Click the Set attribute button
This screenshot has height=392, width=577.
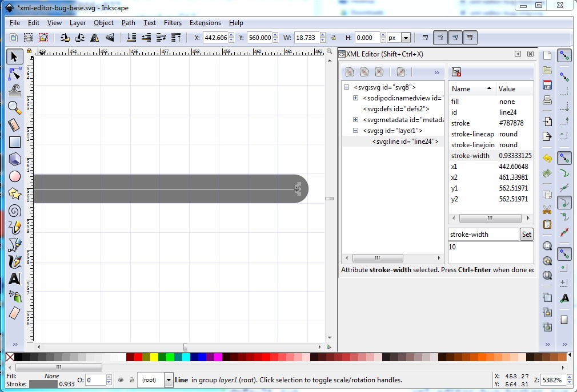527,235
